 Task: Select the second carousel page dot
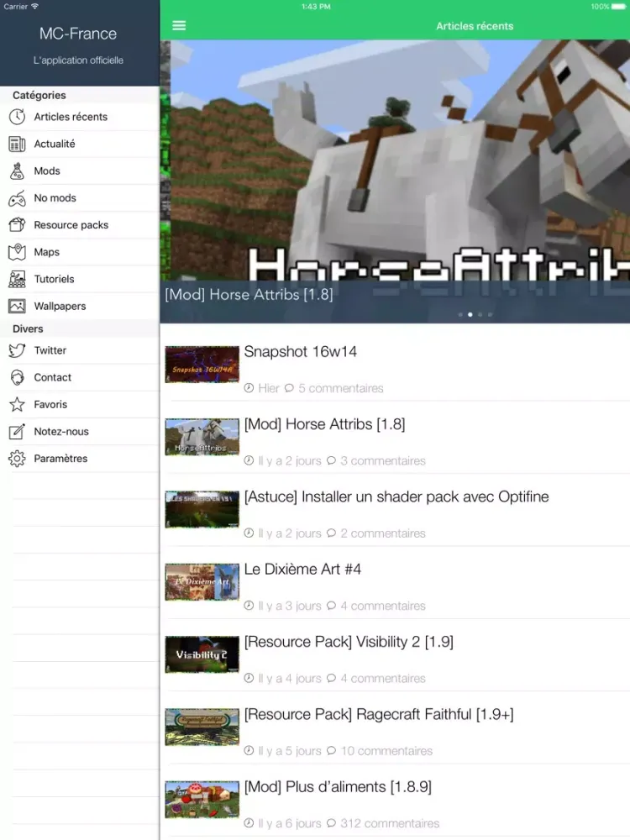click(x=470, y=314)
